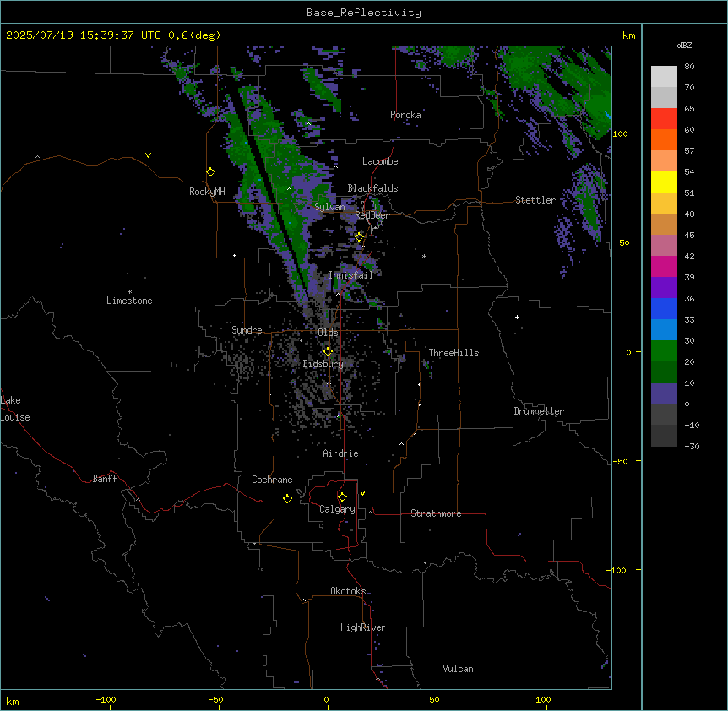Click the white asterisk marker above Limestone
The height and width of the screenshot is (711, 728).
click(129, 291)
